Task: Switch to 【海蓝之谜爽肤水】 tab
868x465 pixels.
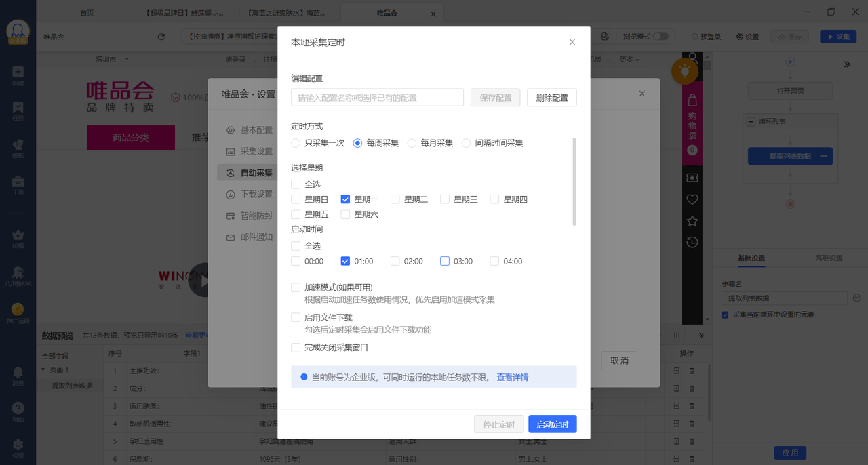Action: (285, 13)
